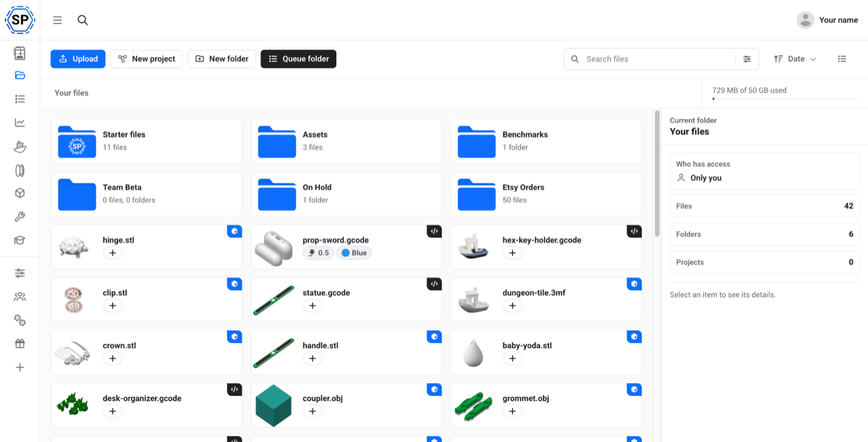The width and height of the screenshot is (868, 442).
Task: Click the plus icon in sidebar
Action: [x=20, y=367]
